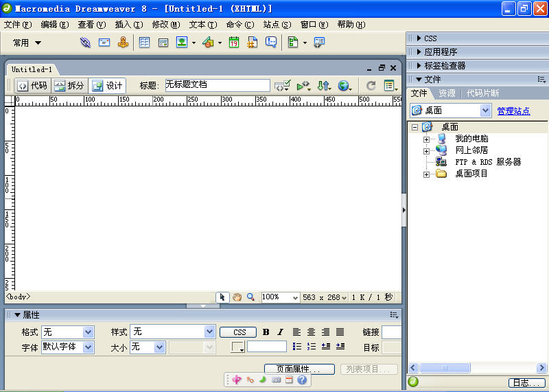Open the text color swatch picker
This screenshot has width=549, height=392.
pos(237,347)
